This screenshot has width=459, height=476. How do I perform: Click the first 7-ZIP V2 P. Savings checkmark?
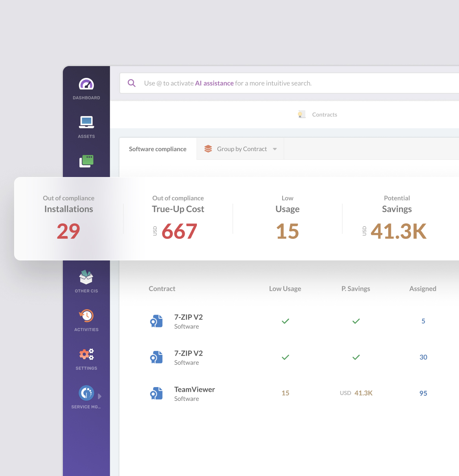356,321
